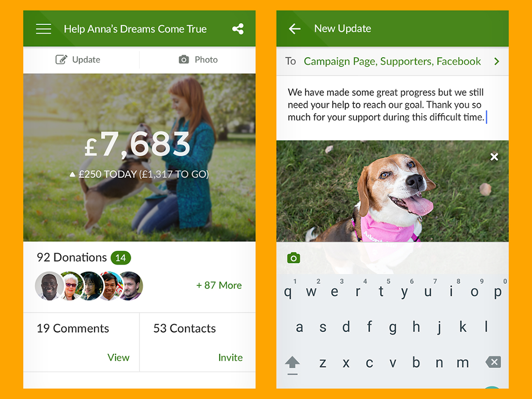Tap the green 14 new donations badge
Viewport: 532px width, 399px height.
point(121,258)
